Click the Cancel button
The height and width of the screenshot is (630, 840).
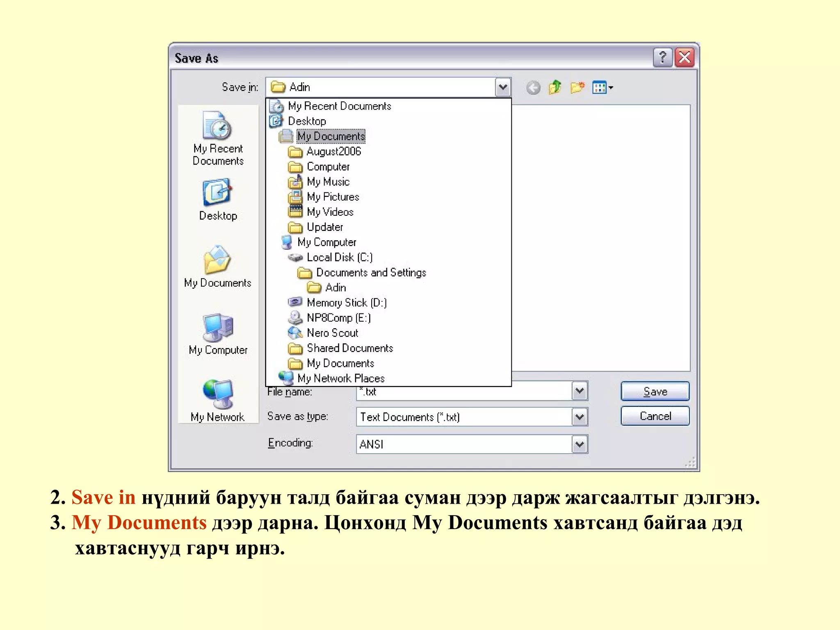(655, 416)
